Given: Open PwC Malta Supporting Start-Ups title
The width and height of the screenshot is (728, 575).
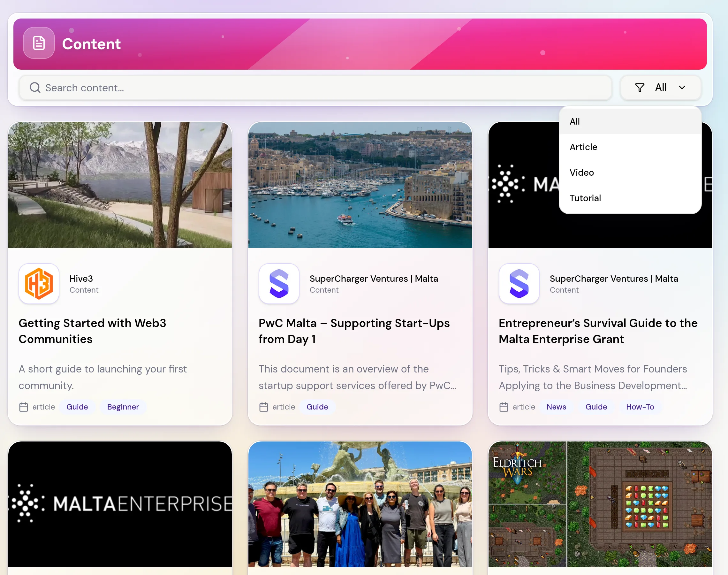Looking at the screenshot, I should (x=354, y=331).
